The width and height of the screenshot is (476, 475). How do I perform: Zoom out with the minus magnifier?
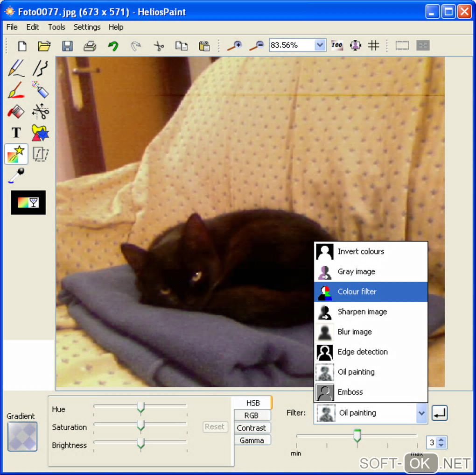(x=257, y=46)
